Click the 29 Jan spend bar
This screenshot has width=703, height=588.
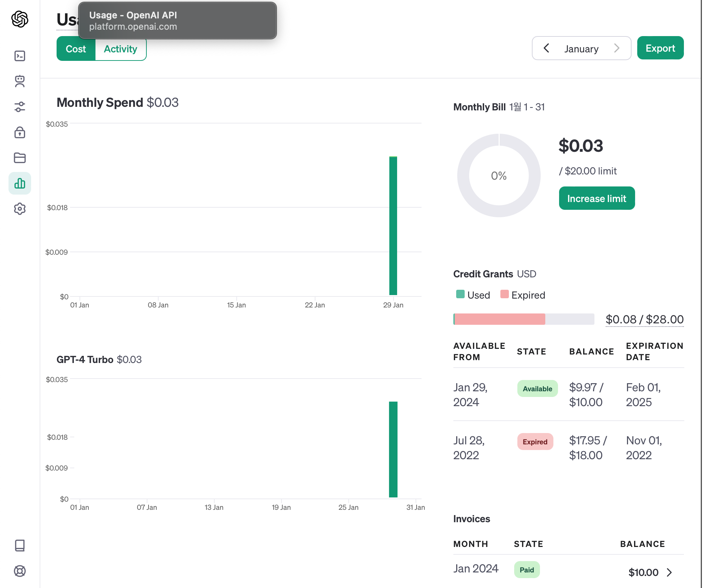click(393, 226)
